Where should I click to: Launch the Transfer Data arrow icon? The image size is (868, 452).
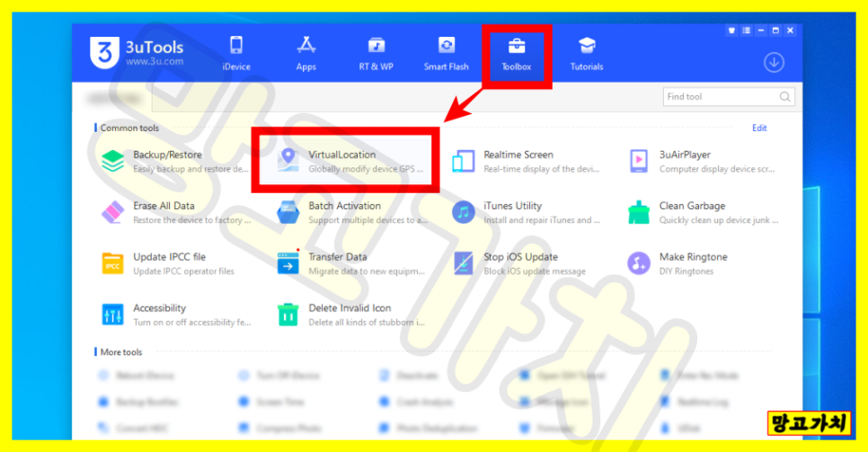pos(288,263)
